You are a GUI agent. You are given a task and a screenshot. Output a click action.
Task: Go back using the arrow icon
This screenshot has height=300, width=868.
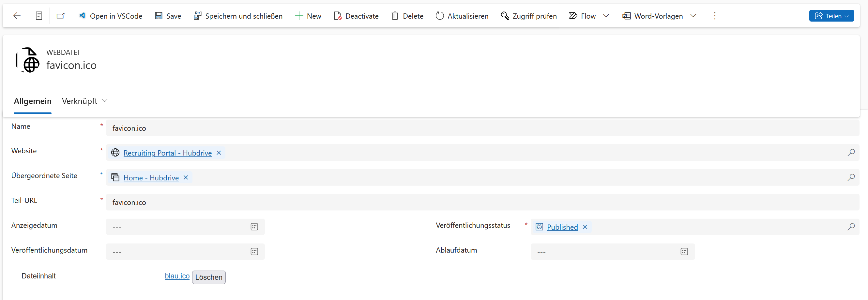[x=17, y=16]
